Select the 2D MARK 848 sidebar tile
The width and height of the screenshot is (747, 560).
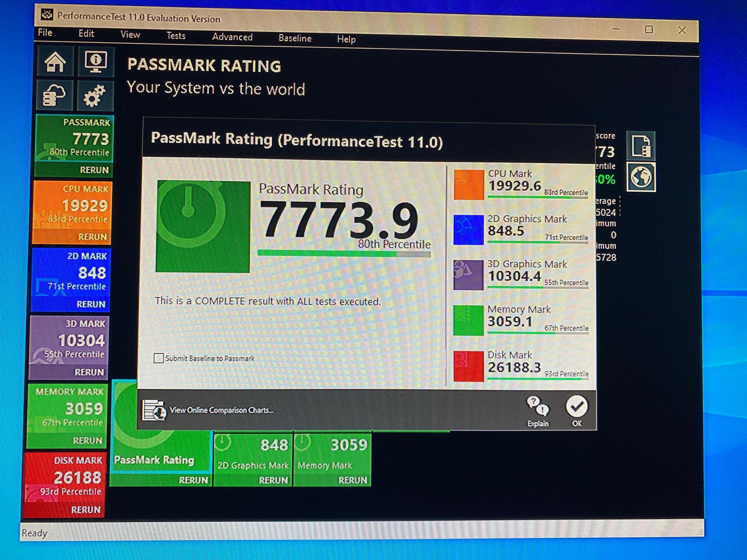click(x=70, y=273)
